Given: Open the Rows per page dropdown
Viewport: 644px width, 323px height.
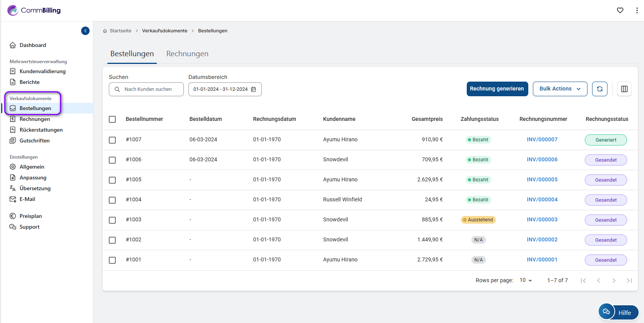Looking at the screenshot, I should (x=526, y=280).
